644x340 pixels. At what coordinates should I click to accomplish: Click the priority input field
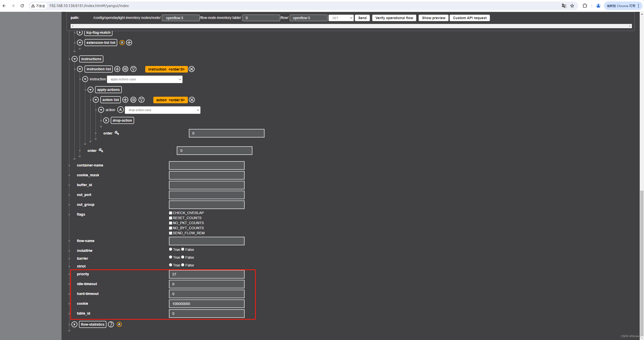point(207,274)
